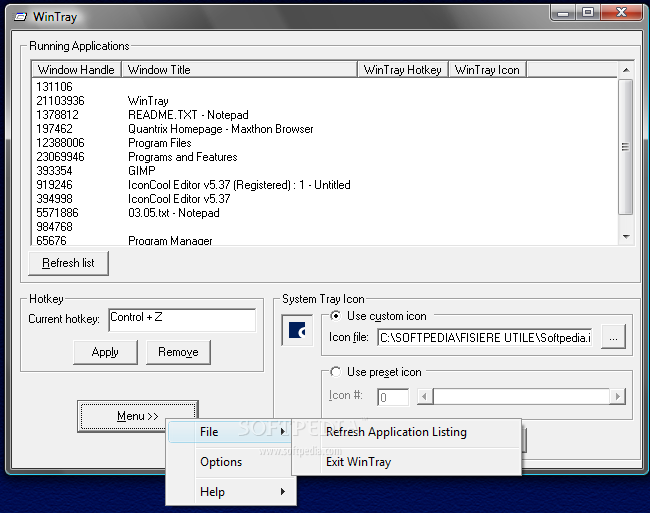Click the preset icon slider left arrow

pyautogui.click(x=424, y=397)
